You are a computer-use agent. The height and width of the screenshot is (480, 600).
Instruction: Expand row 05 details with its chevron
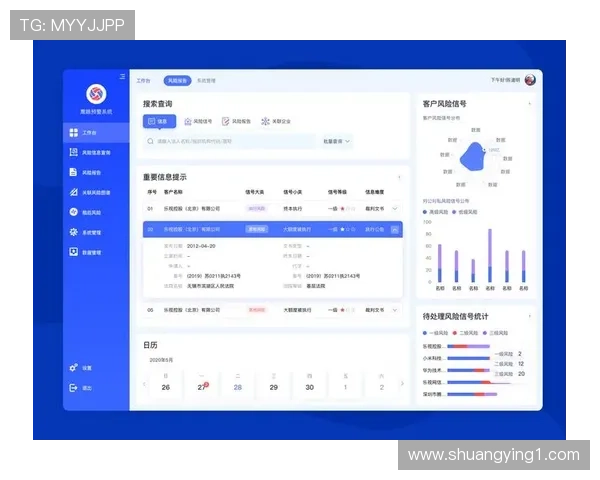(x=395, y=310)
